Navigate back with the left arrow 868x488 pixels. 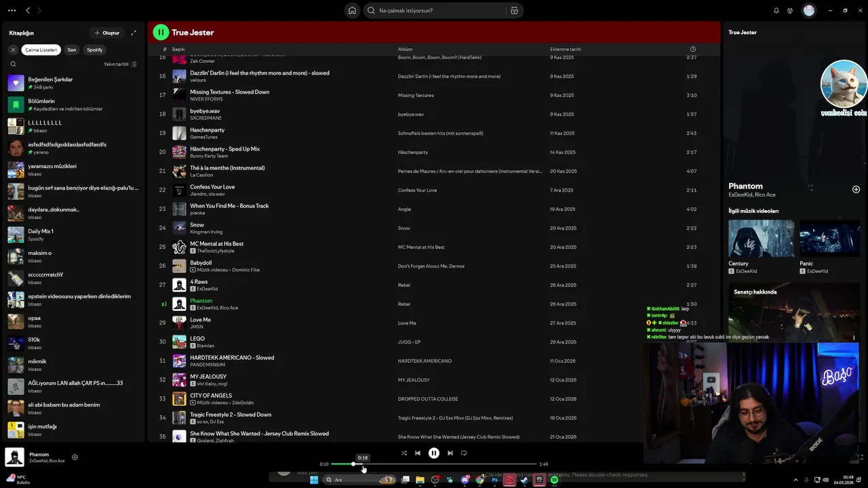(x=28, y=10)
